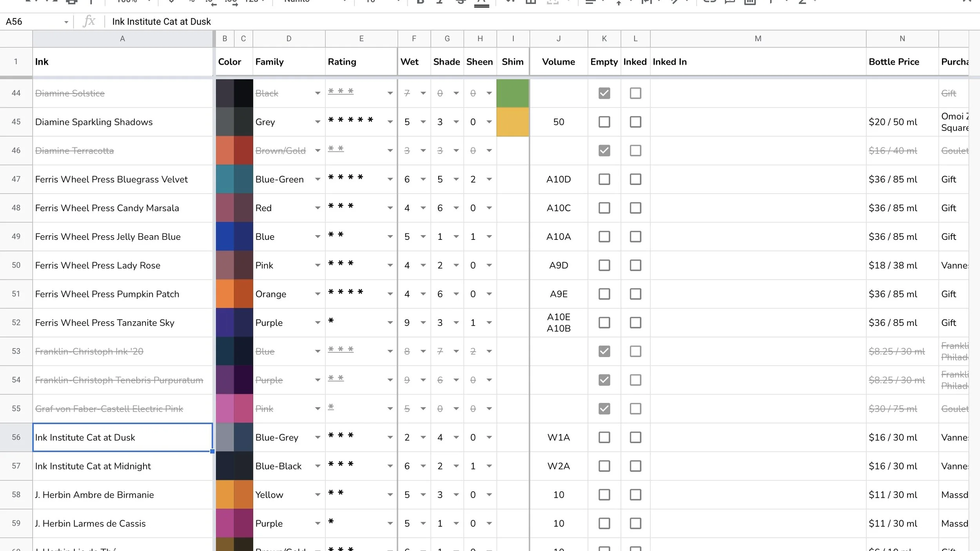The height and width of the screenshot is (551, 980).
Task: Open Rating dropdown for Ferris Wheel Press Tanzanite Sky
Action: (x=390, y=323)
